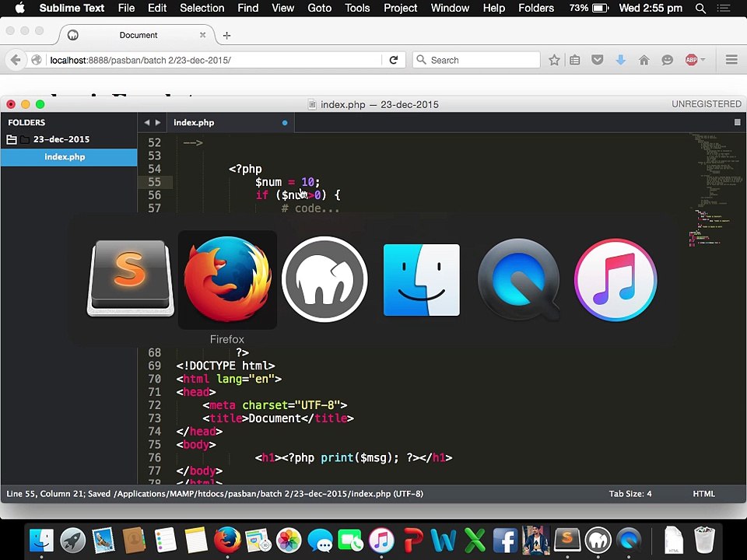The image size is (747, 560).
Task: Collapse the 23-dec-2015 folder in sidebar
Action: [x=12, y=139]
